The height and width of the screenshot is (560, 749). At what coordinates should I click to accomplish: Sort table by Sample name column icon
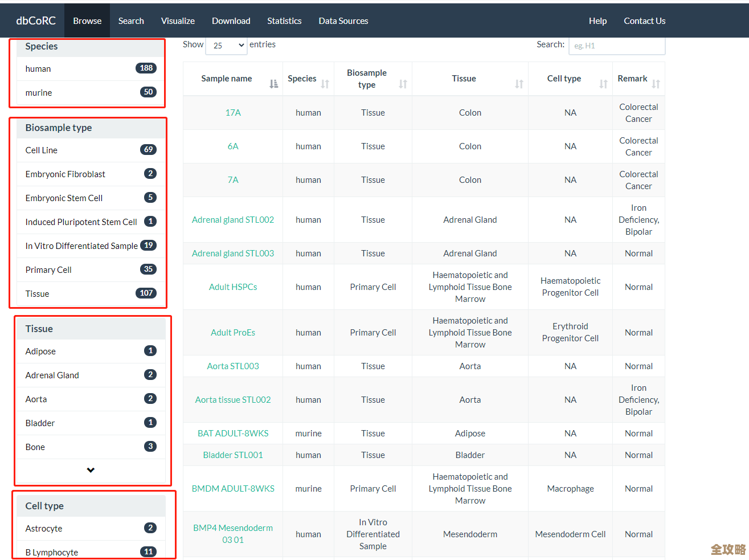click(x=273, y=84)
